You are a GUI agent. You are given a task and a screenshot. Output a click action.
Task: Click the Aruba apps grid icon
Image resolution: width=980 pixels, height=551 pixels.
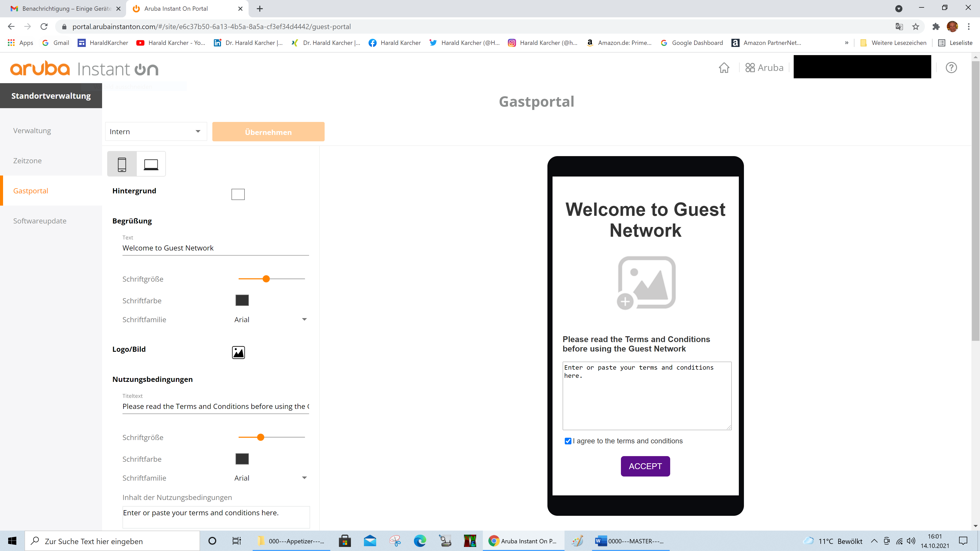click(750, 68)
